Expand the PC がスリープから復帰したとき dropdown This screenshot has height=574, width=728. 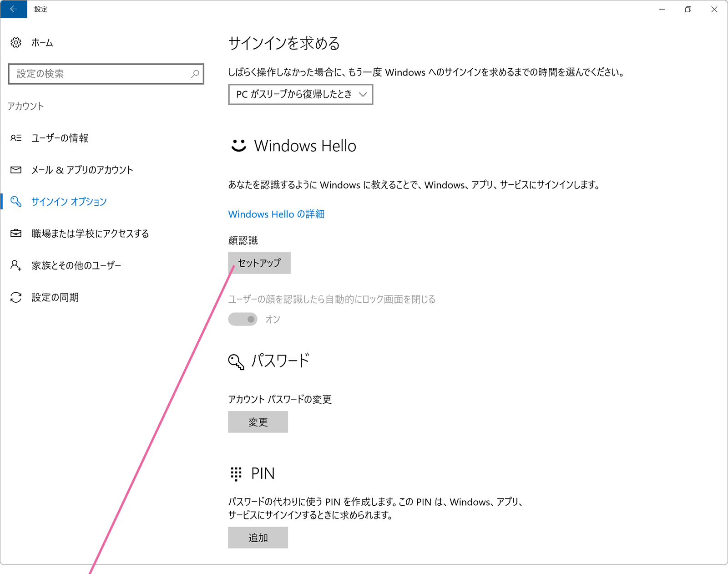point(300,94)
